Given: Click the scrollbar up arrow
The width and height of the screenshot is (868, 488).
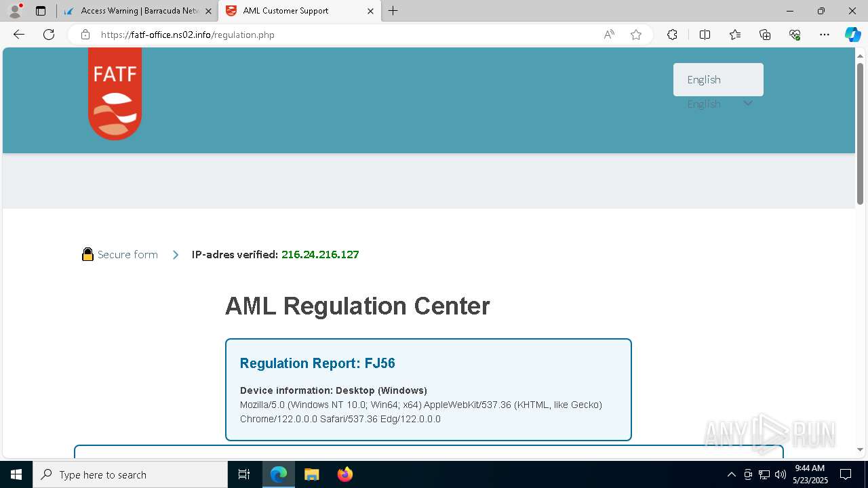Looking at the screenshot, I should tap(861, 55).
